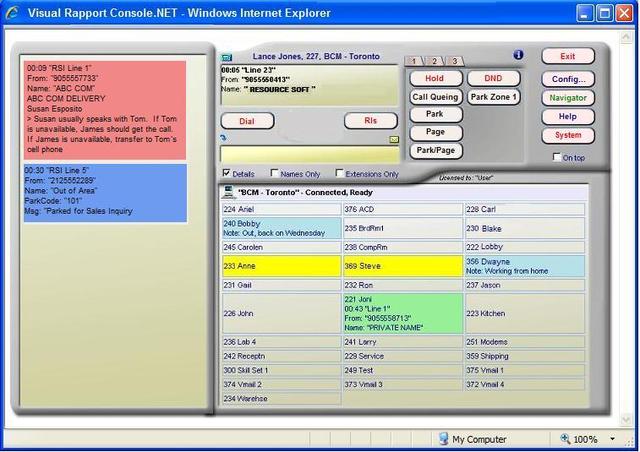Select extension 223 Kitchen
This screenshot has height=452, width=640.
[x=525, y=314]
